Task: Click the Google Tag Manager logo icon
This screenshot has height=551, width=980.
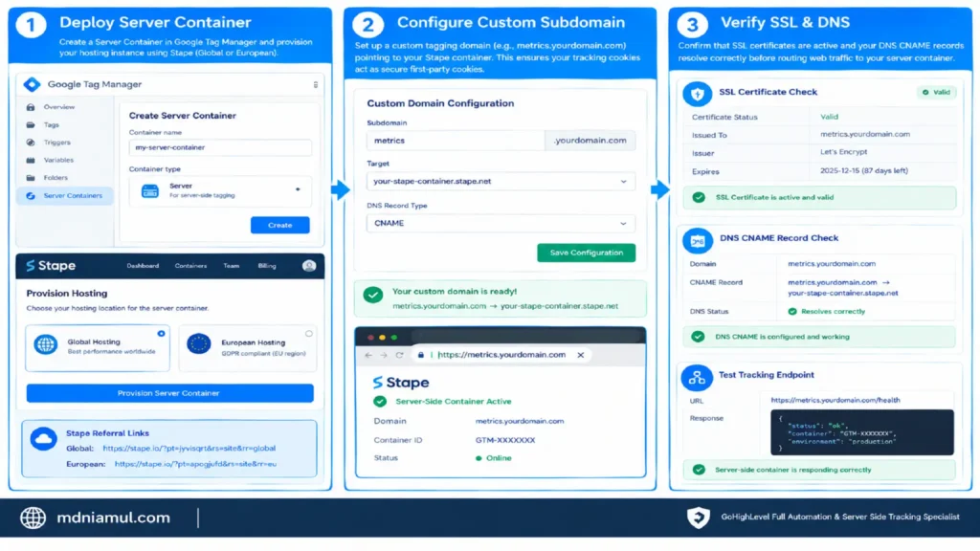Action: tap(32, 84)
